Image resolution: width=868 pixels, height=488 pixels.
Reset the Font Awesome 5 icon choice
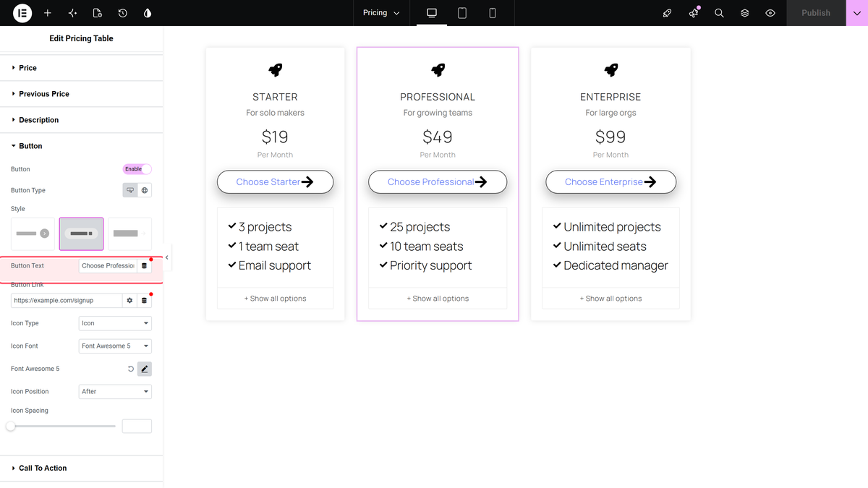(131, 369)
